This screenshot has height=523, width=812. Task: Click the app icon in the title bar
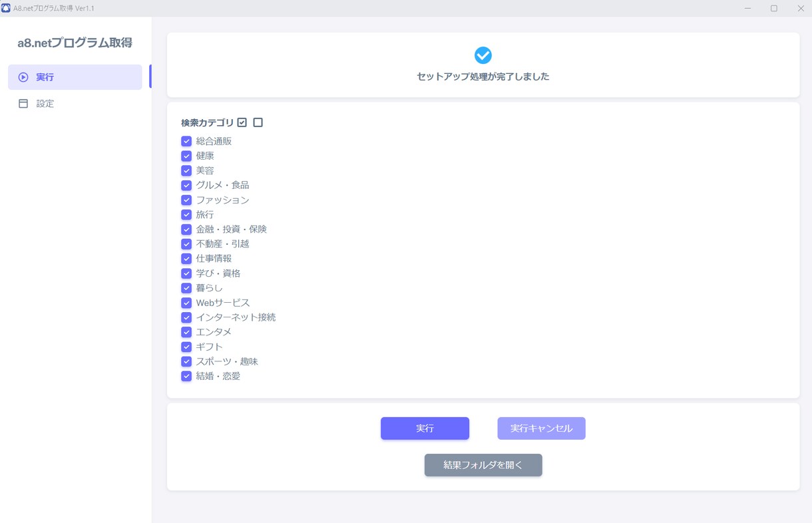[x=6, y=8]
